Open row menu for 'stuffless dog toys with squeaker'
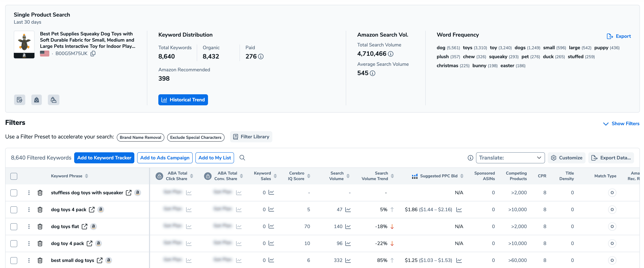 click(x=29, y=193)
